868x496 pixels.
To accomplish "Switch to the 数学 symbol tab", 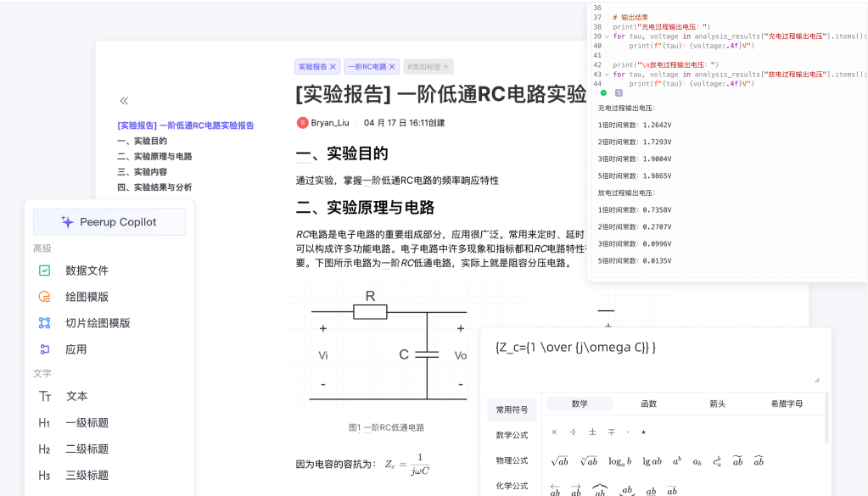I will coord(580,404).
